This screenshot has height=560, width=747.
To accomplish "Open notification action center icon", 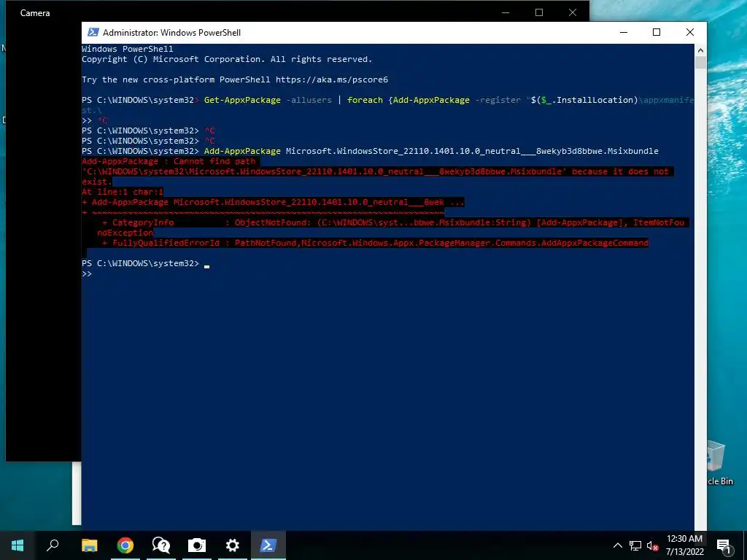I will point(724,546).
